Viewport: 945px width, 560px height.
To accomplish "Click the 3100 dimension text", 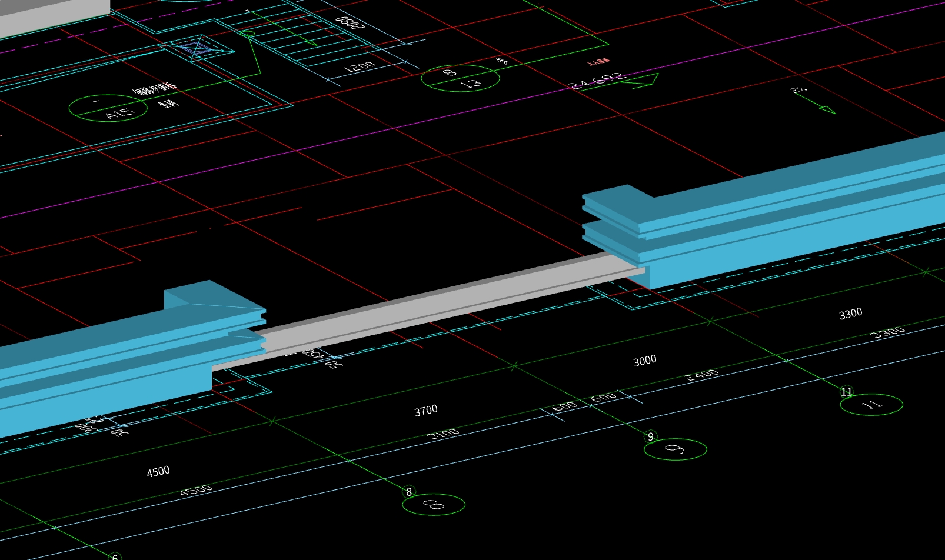I will [x=444, y=434].
